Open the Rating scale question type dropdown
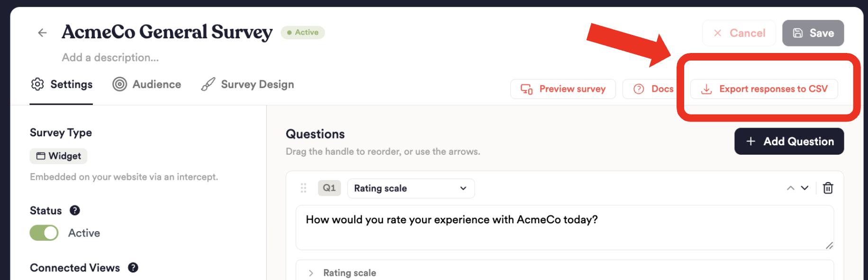Viewport: 868px width, 280px height. [x=411, y=188]
